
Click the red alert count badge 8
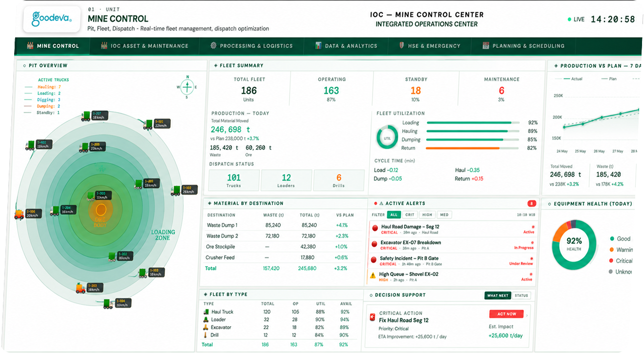(x=532, y=203)
